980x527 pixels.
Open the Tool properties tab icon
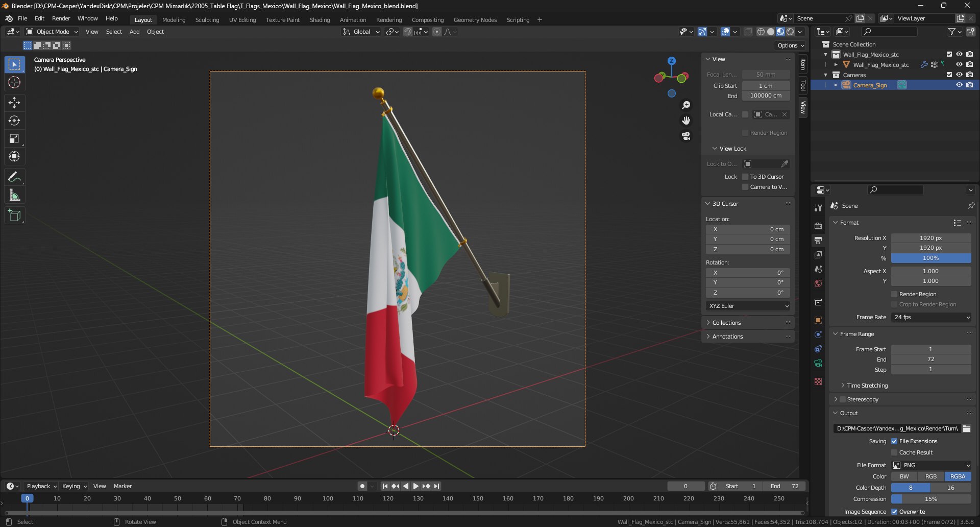point(818,208)
